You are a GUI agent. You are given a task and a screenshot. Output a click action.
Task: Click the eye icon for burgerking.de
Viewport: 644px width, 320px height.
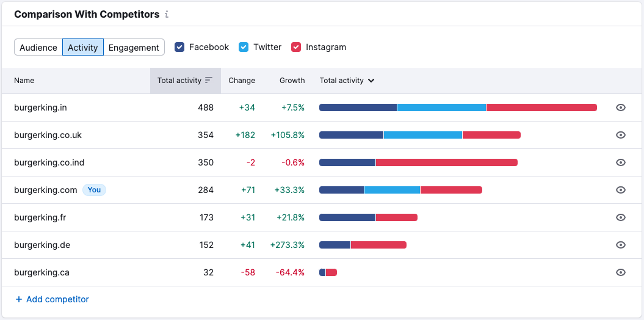coord(620,245)
